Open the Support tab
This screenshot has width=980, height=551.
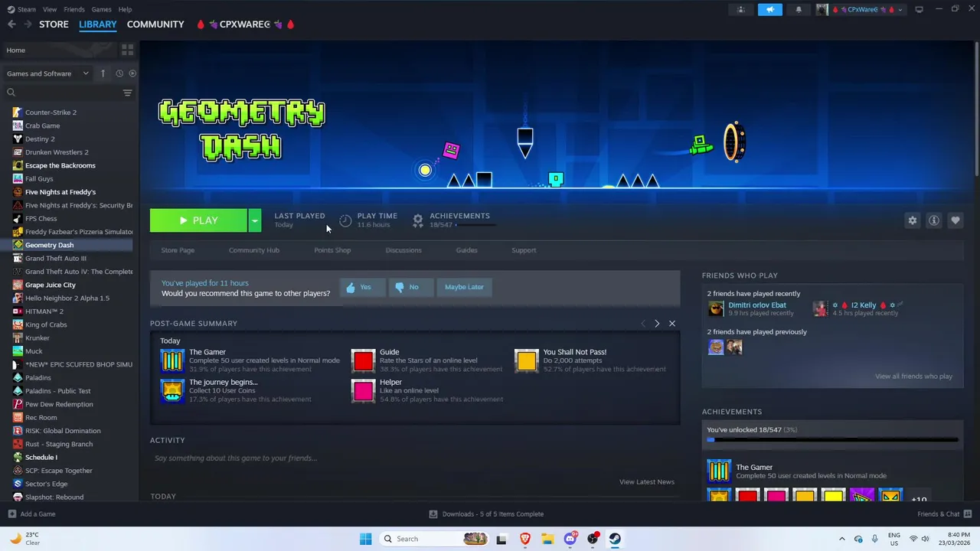pyautogui.click(x=524, y=250)
